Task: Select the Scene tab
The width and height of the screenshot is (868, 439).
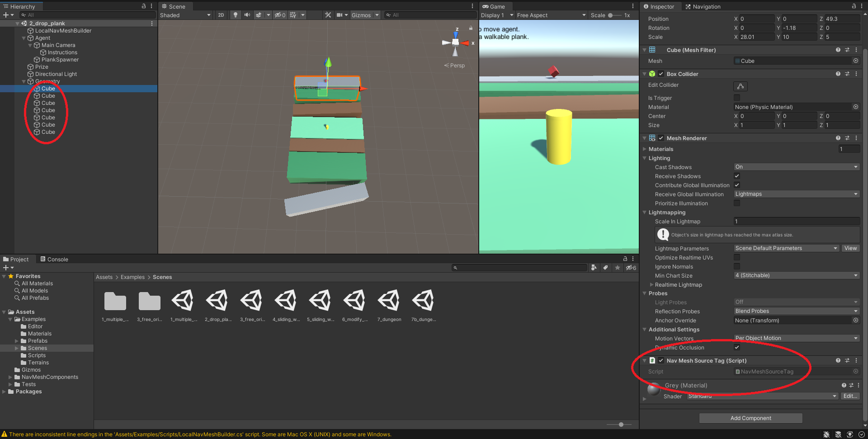Action: [174, 6]
